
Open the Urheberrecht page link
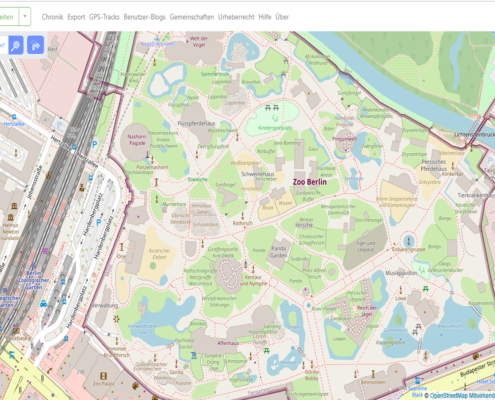pos(236,17)
